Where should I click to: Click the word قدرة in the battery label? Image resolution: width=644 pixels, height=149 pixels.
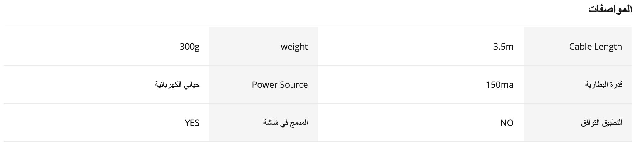click(x=616, y=85)
